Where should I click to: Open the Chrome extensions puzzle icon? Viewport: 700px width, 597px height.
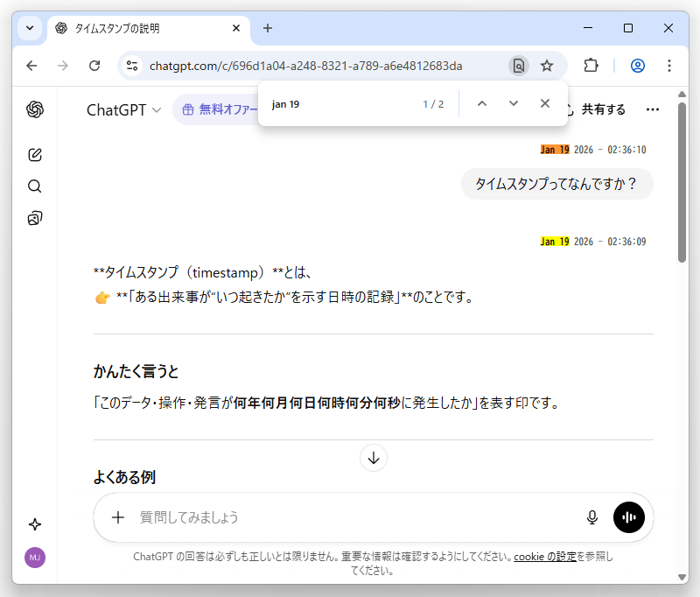(x=591, y=66)
